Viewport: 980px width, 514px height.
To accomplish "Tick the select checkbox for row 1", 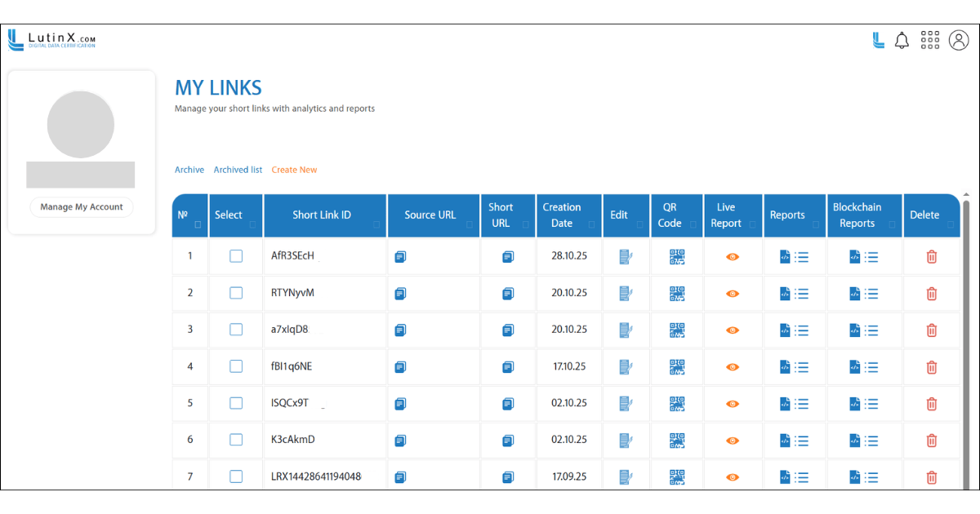I will 236,256.
